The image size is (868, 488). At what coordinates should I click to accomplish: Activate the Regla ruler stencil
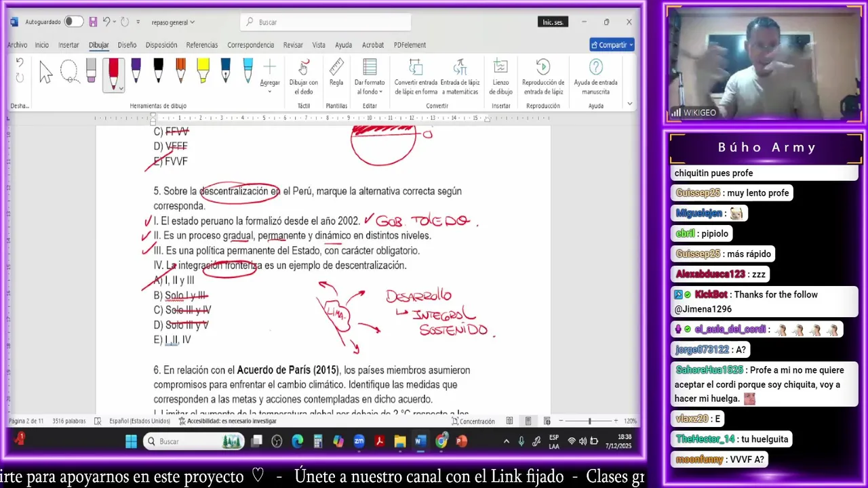click(x=336, y=71)
